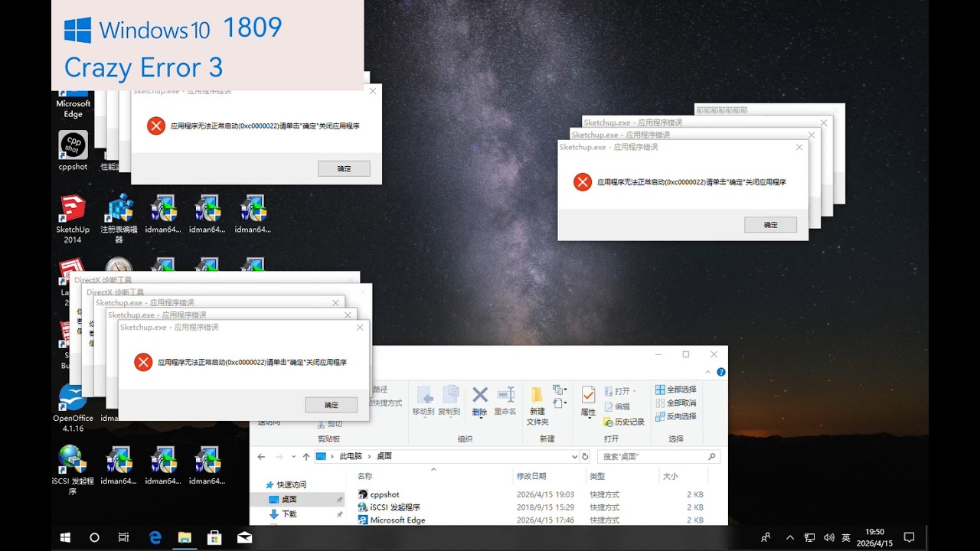Viewport: 980px width, 551px height.
Task: Refresh the Explorer address bar location
Action: (x=586, y=457)
